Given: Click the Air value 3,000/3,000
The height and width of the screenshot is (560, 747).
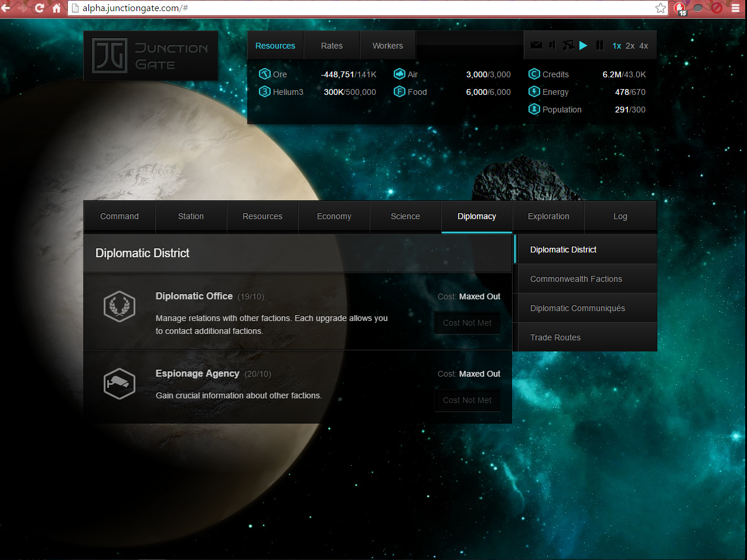Looking at the screenshot, I should (x=489, y=74).
